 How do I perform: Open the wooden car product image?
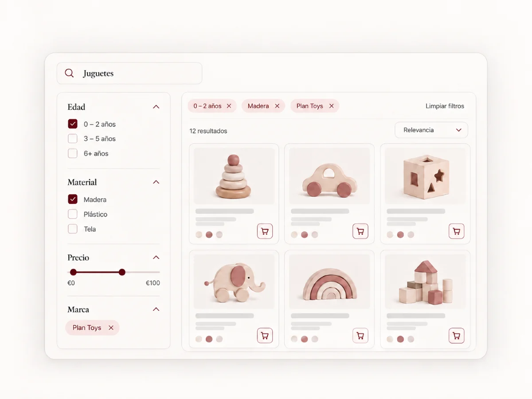pyautogui.click(x=329, y=176)
